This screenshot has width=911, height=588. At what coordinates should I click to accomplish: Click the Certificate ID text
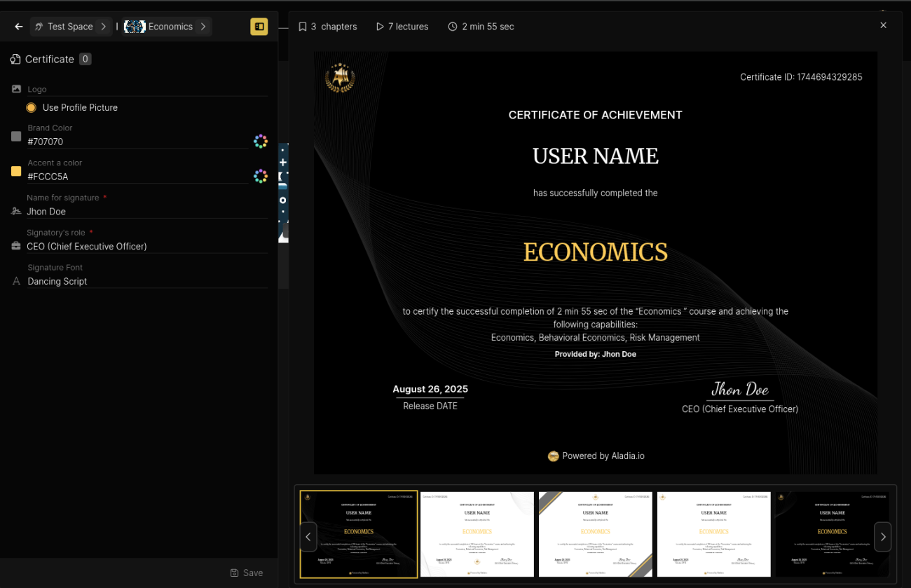point(801,77)
